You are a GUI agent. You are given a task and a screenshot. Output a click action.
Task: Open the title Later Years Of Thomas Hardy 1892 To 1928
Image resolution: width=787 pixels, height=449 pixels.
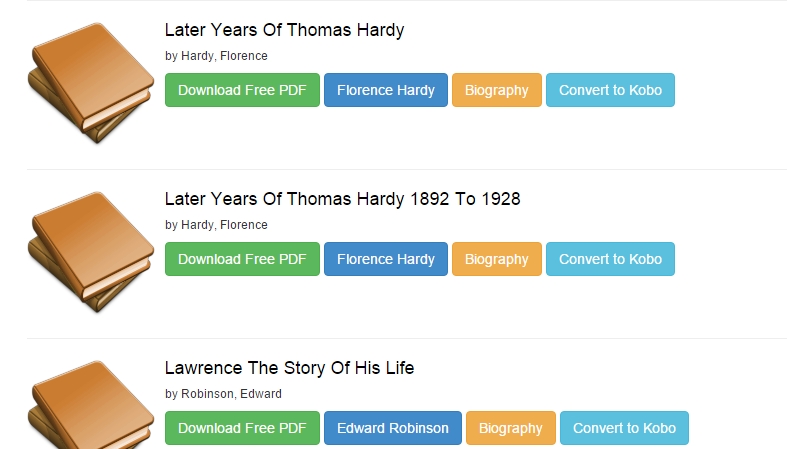point(342,199)
